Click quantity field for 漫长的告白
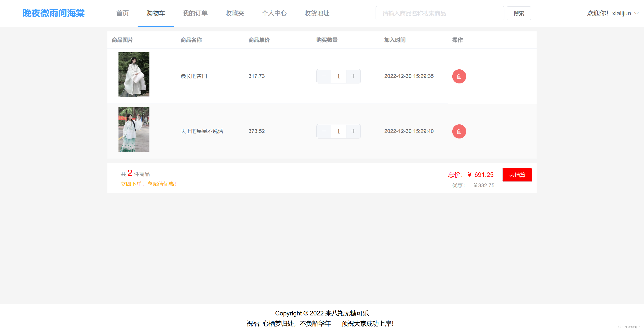The width and height of the screenshot is (644, 331). pos(338,76)
